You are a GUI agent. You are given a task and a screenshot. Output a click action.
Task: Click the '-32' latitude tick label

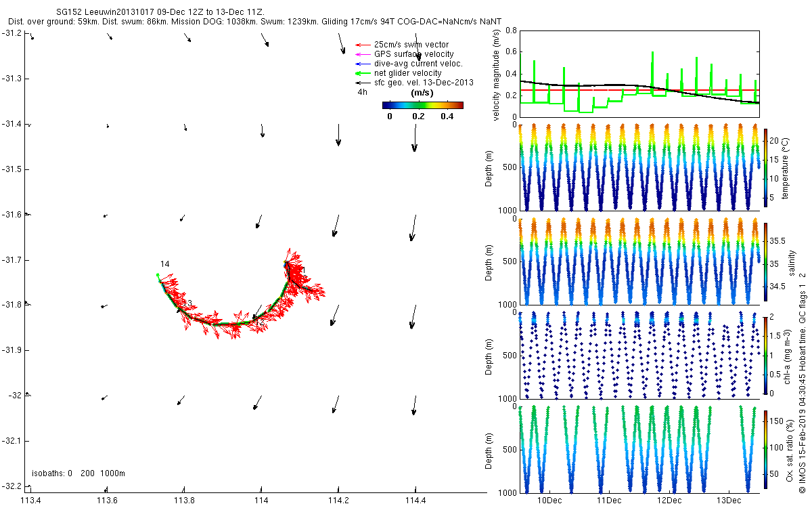coord(14,395)
